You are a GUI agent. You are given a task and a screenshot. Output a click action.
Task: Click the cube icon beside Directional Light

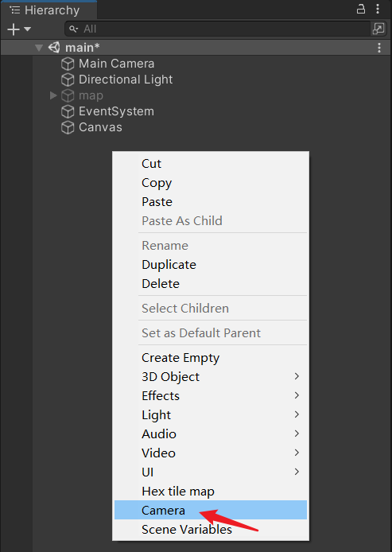(68, 80)
